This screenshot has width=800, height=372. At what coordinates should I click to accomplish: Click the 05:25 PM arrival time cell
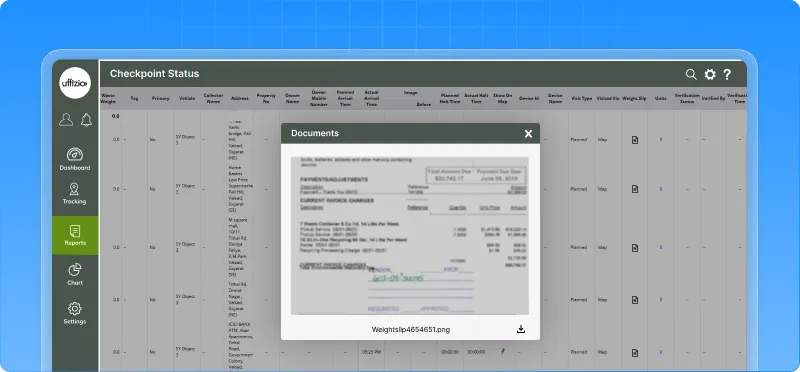pos(371,352)
